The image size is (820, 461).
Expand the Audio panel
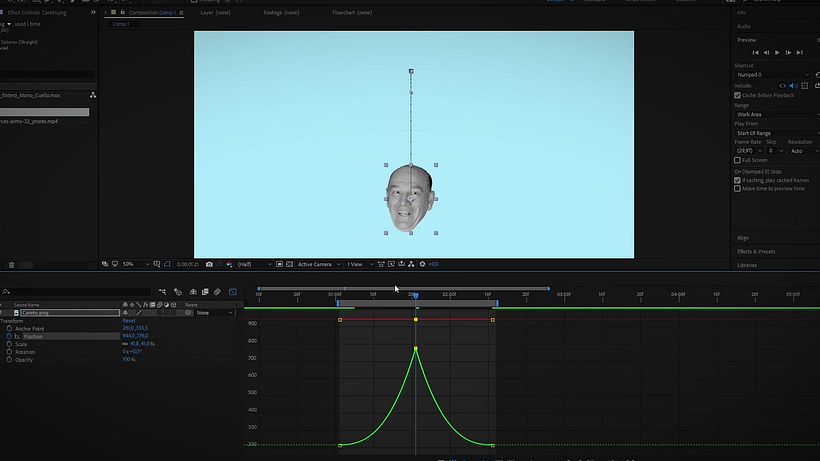(744, 26)
